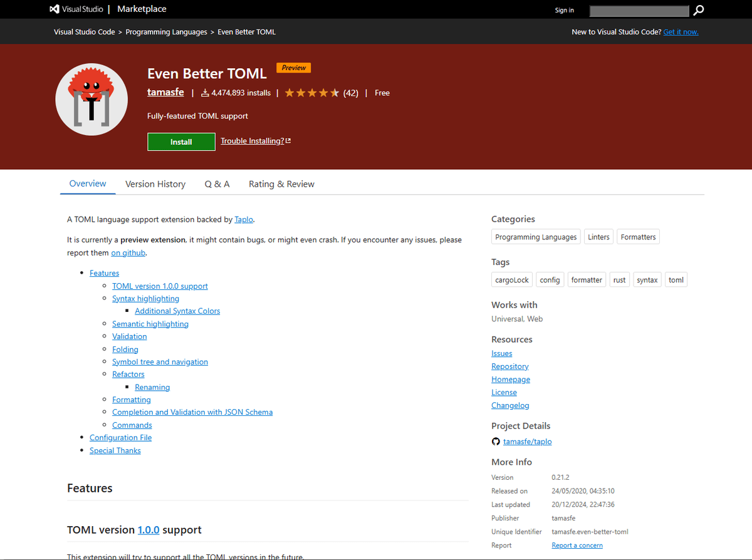Click the config tag
The height and width of the screenshot is (560, 752).
click(x=550, y=280)
